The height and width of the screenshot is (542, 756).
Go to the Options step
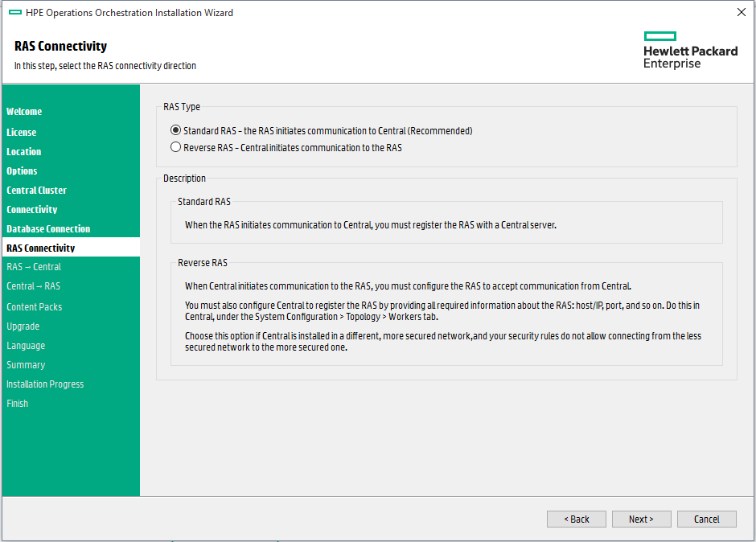[23, 170]
